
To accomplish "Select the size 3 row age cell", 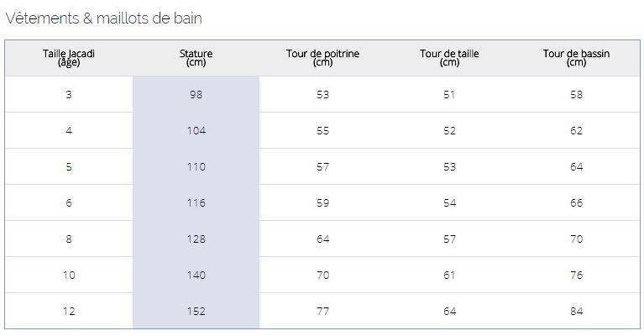I will [x=69, y=94].
